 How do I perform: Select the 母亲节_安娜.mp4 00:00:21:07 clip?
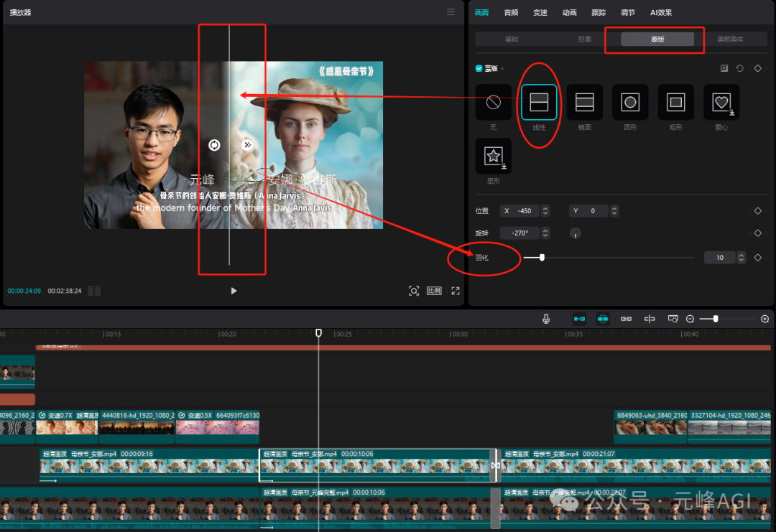pos(636,465)
